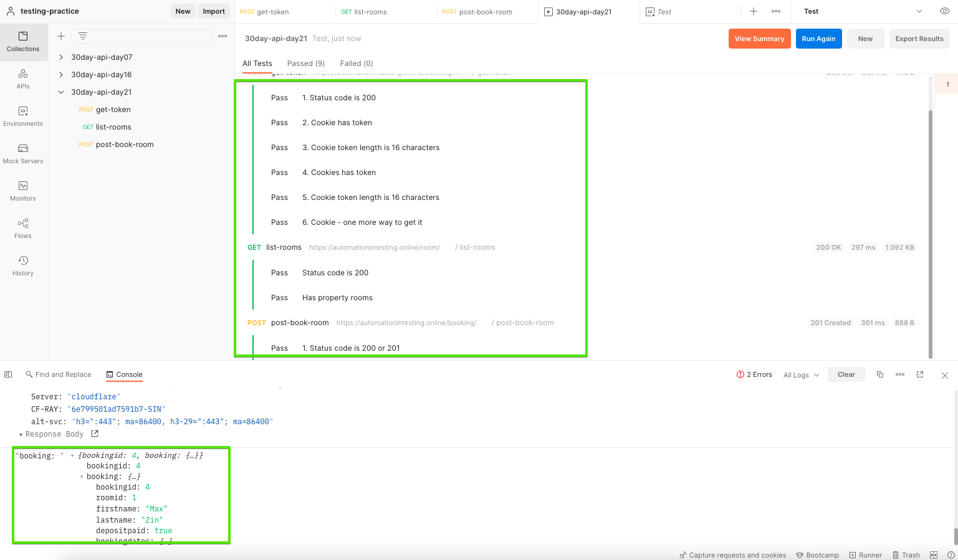Viewport: 958px width, 560px height.
Task: Click the collections filter field
Action: coord(142,36)
